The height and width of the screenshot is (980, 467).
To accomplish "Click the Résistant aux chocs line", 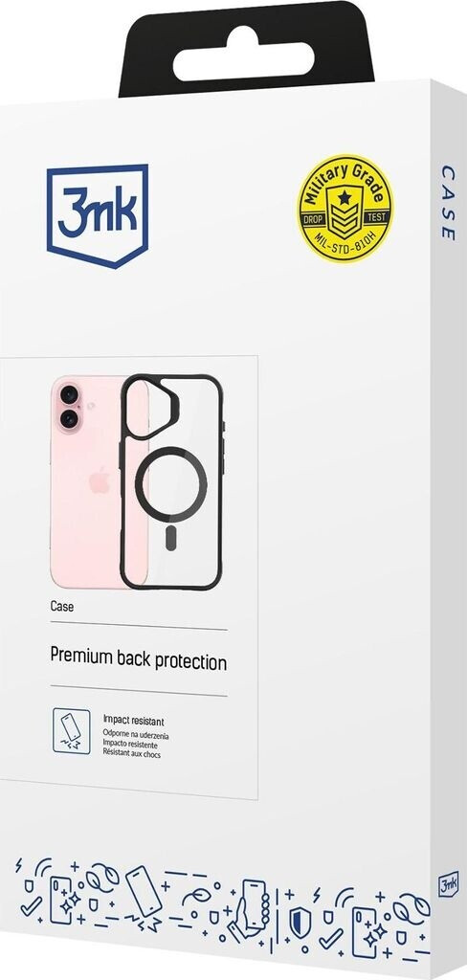I will pyautogui.click(x=132, y=754).
